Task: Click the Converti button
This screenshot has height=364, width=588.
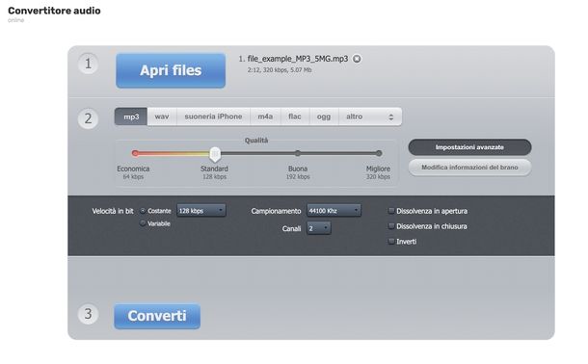Action: pos(157,316)
